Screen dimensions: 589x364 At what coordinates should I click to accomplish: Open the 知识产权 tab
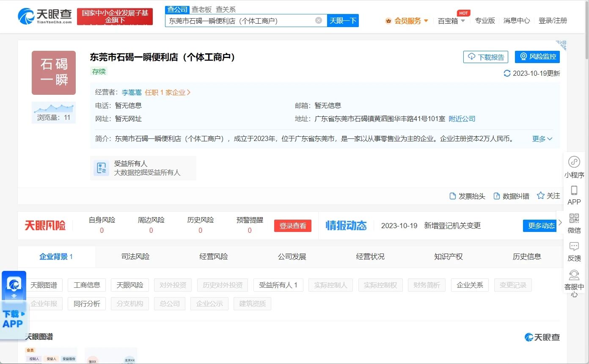click(449, 256)
